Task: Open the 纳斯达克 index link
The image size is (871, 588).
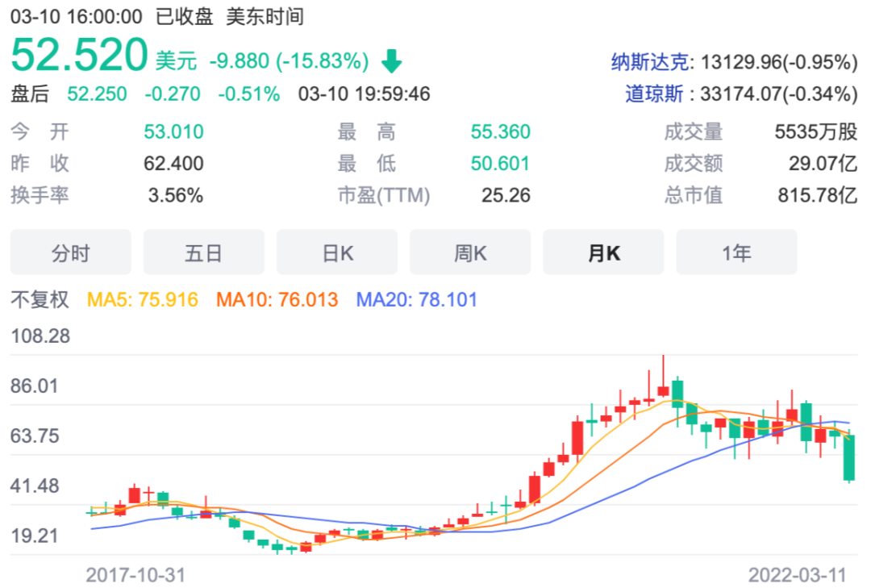Action: coord(652,62)
